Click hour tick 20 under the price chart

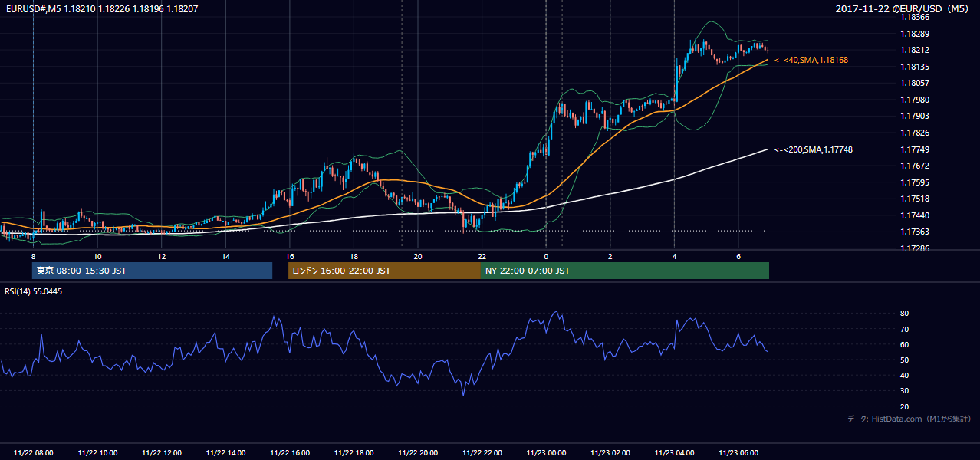click(x=418, y=255)
